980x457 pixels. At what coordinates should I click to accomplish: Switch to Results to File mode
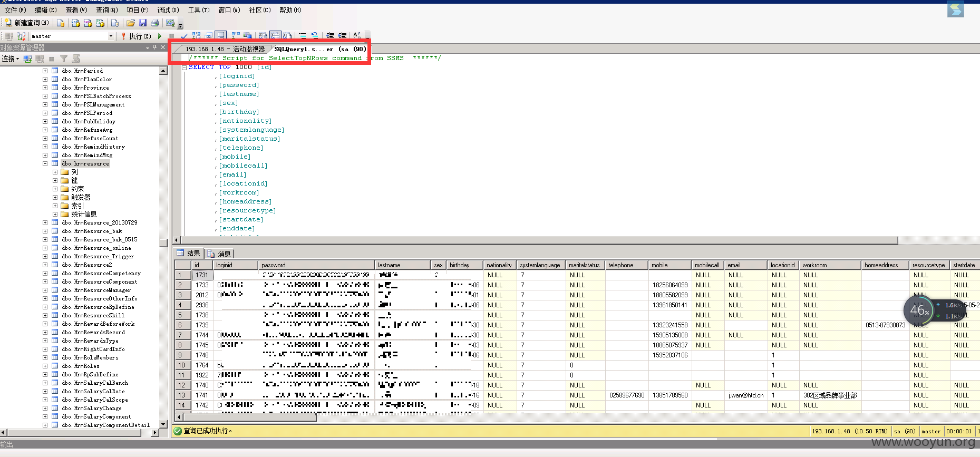click(287, 36)
